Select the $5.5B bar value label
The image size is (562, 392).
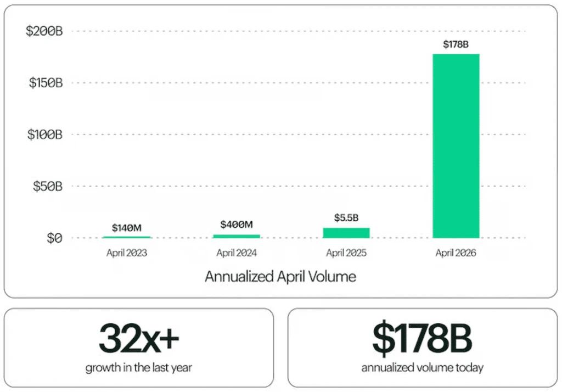(346, 218)
